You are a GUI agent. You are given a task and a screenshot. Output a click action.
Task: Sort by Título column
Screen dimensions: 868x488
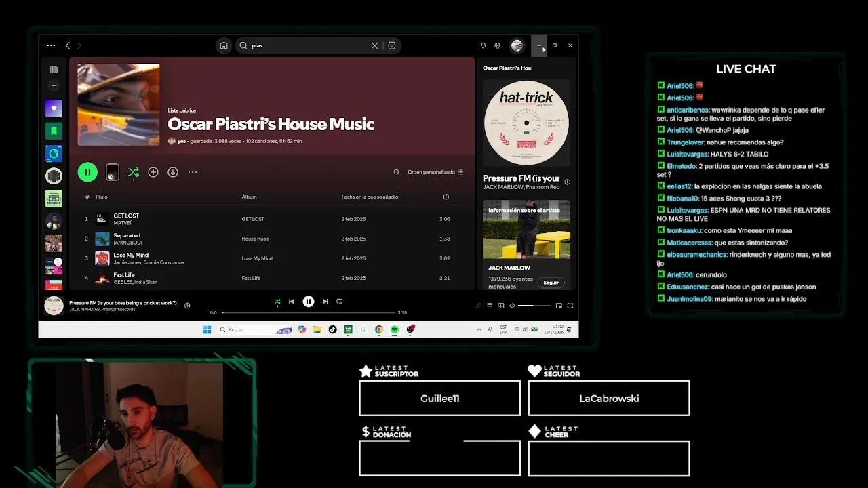pyautogui.click(x=101, y=197)
